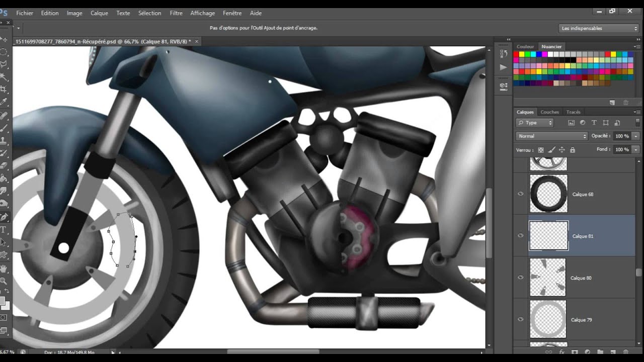Filter layers by adjustment layers icon
The width and height of the screenshot is (644, 362).
click(x=583, y=123)
